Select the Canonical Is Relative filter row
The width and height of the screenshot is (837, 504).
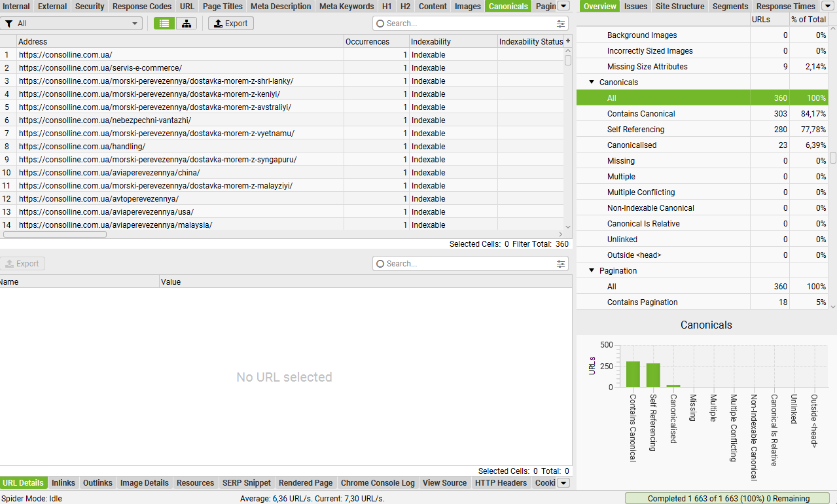(x=702, y=223)
